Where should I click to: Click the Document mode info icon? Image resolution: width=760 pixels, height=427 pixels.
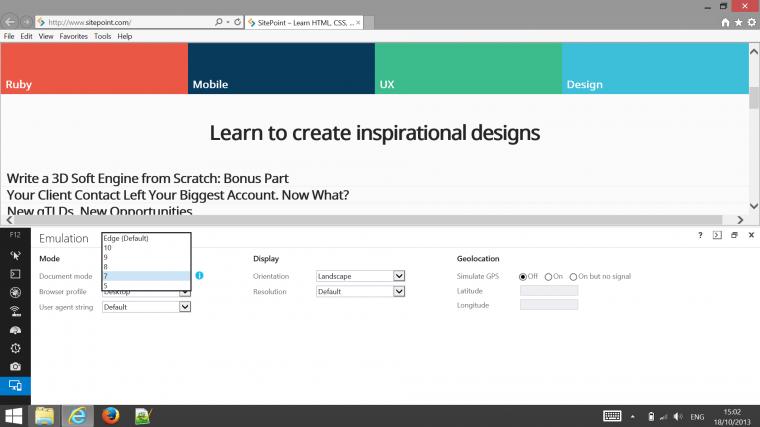tap(200, 275)
